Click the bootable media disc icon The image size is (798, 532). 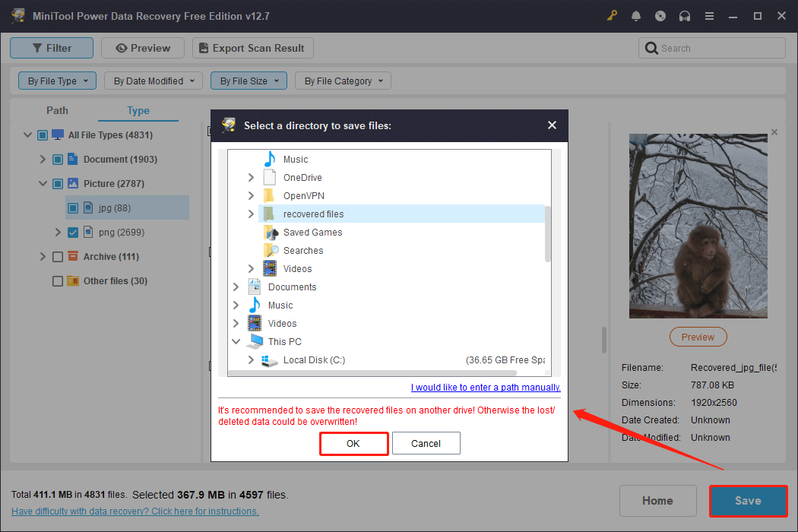660,15
